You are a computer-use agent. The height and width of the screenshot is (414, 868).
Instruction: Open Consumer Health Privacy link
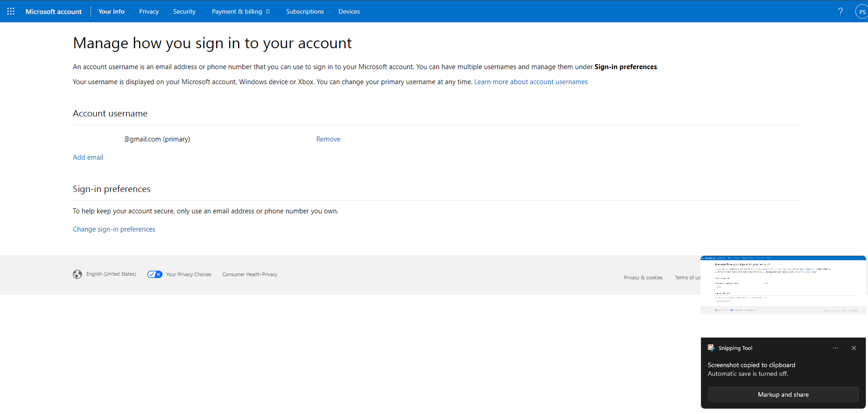click(x=250, y=274)
